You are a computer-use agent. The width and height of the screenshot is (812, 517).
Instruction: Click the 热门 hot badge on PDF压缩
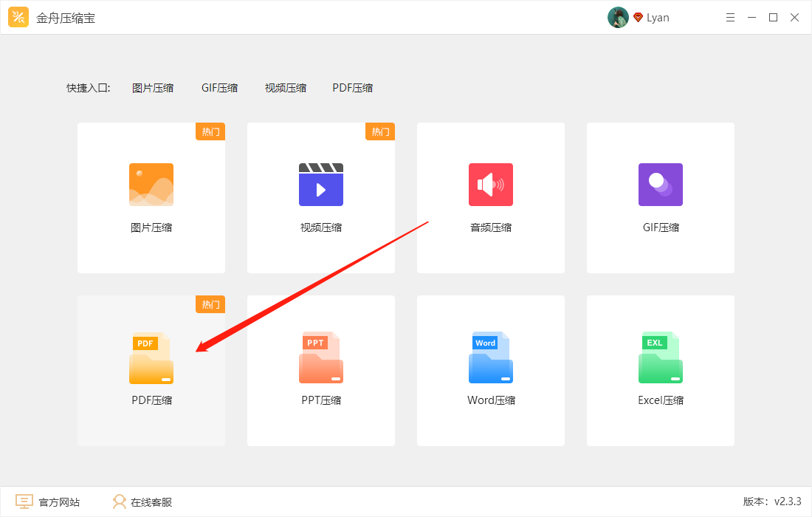[210, 304]
